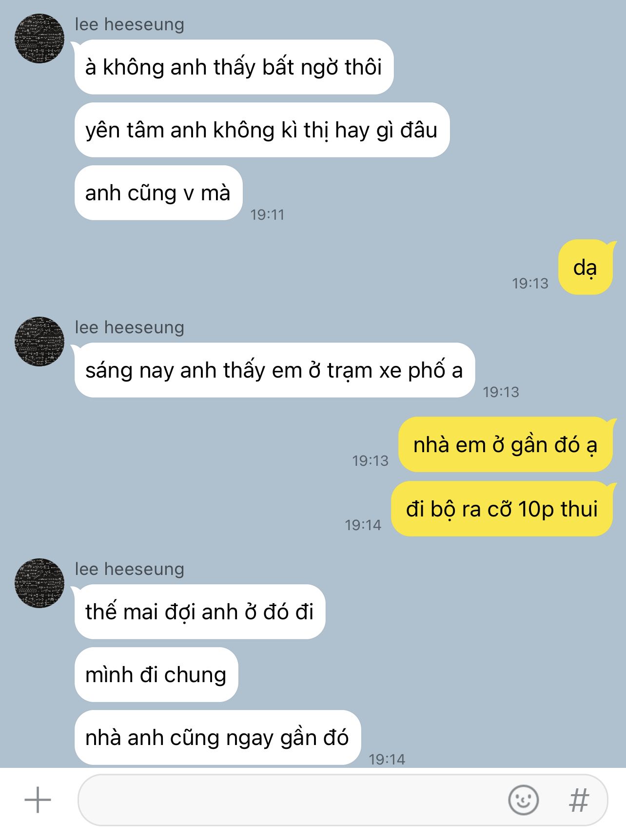Screen dimensions: 626x840
Task: Select the yellow 'đi bộ ra cỡ 10p thui' bubble
Action: click(x=502, y=509)
